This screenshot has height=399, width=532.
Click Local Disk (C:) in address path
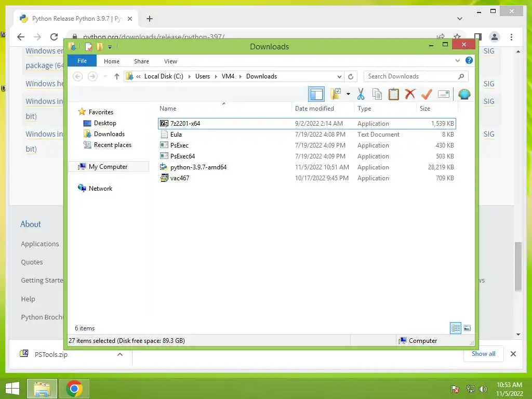tap(164, 76)
